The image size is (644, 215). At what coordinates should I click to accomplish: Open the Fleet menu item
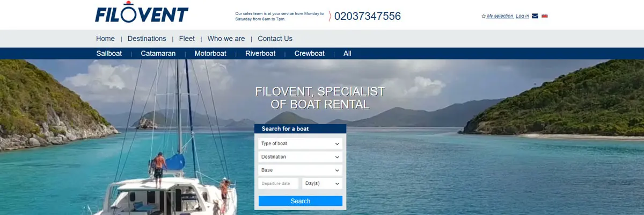(187, 39)
